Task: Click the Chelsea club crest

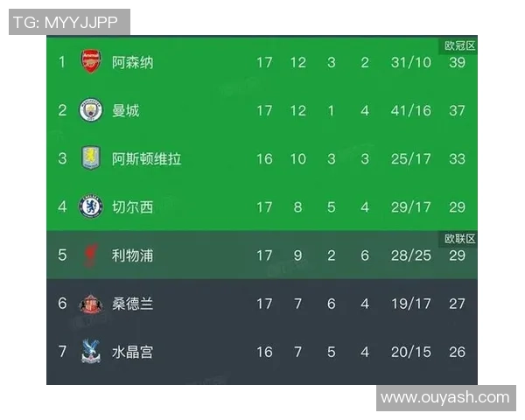Action: [x=91, y=206]
